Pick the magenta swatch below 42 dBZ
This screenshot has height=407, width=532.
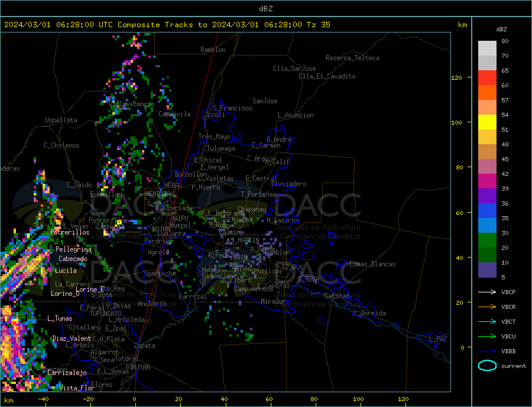click(x=487, y=181)
